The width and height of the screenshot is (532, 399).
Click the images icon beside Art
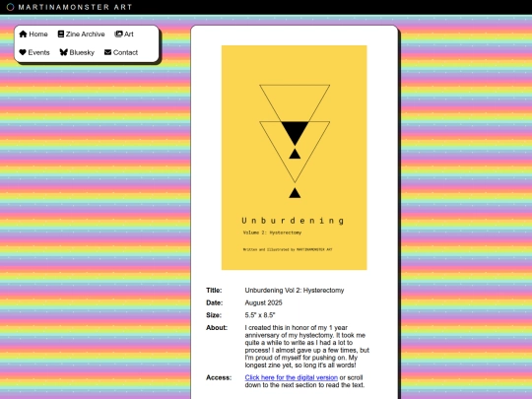click(x=118, y=33)
